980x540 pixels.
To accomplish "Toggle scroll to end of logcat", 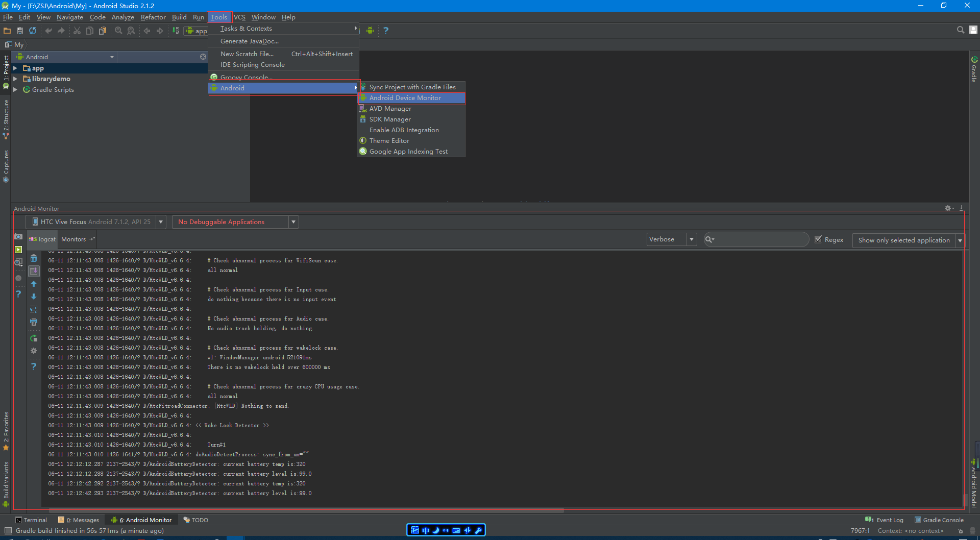I will point(34,271).
